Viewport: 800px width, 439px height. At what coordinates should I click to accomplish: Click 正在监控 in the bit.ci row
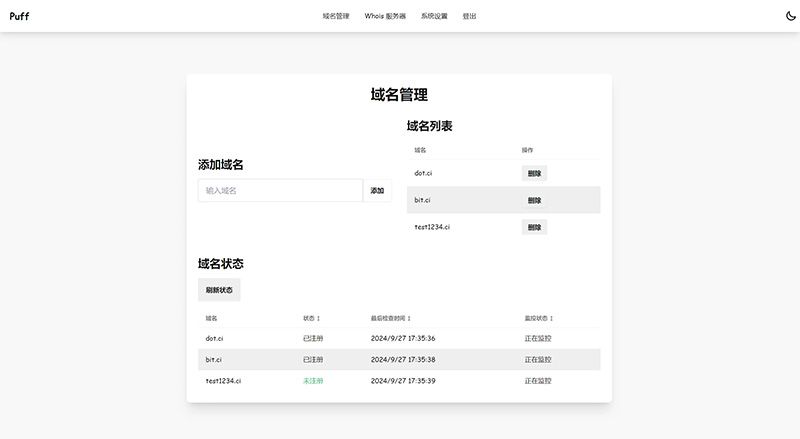(x=538, y=359)
